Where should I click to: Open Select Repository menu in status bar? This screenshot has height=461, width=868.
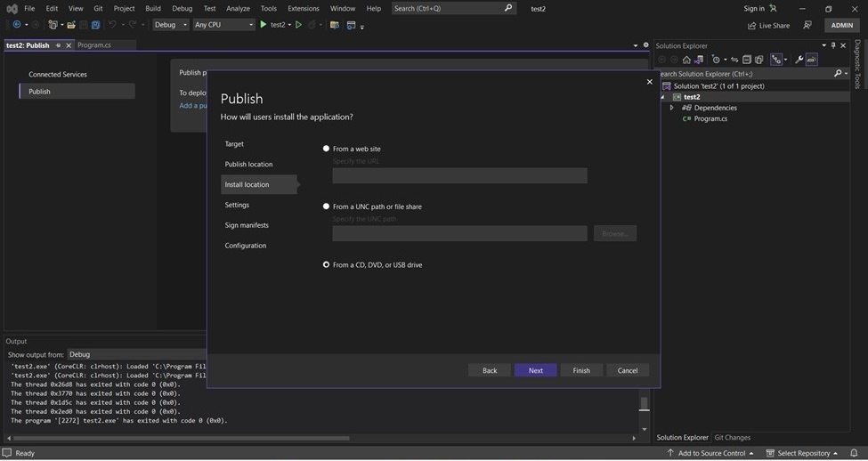coord(801,453)
